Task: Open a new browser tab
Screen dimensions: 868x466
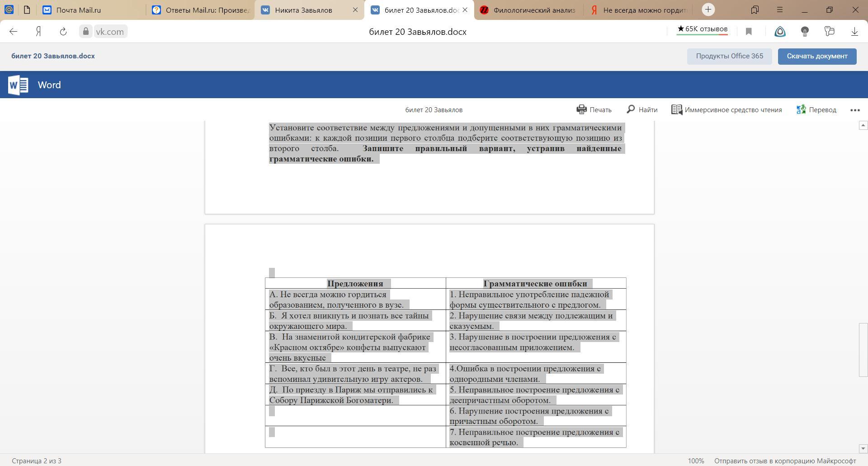Action: point(708,9)
